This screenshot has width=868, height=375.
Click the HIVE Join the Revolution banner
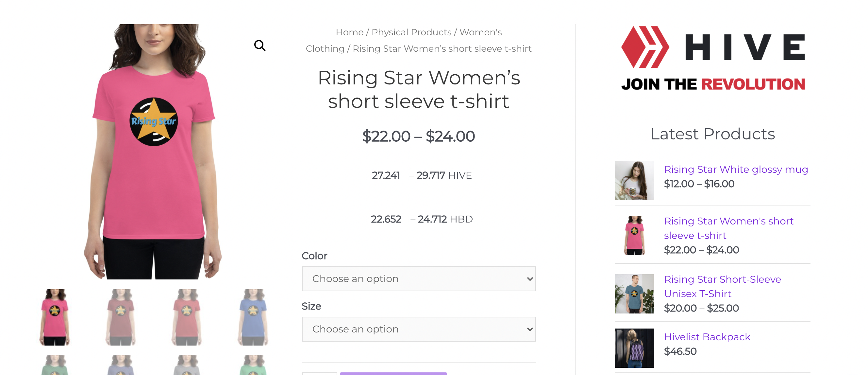pos(713,59)
